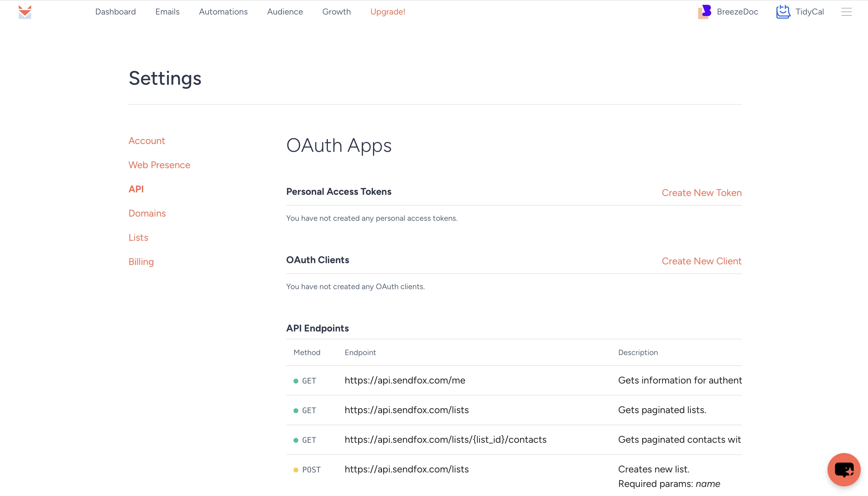Click the 'Required params: name' text

point(669,484)
